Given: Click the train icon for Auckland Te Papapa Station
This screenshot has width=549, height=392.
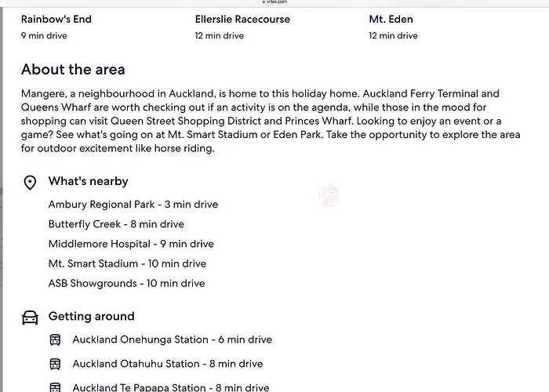Looking at the screenshot, I should point(55,387).
